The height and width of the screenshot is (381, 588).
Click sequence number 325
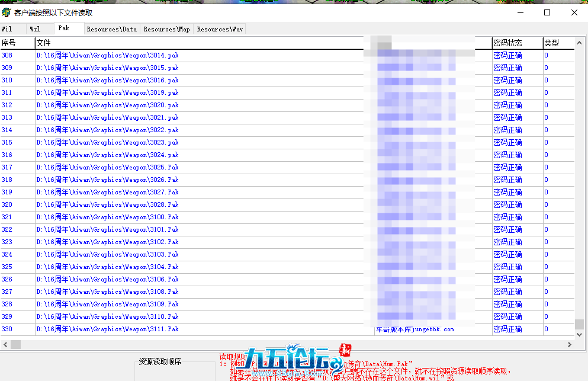pos(7,267)
